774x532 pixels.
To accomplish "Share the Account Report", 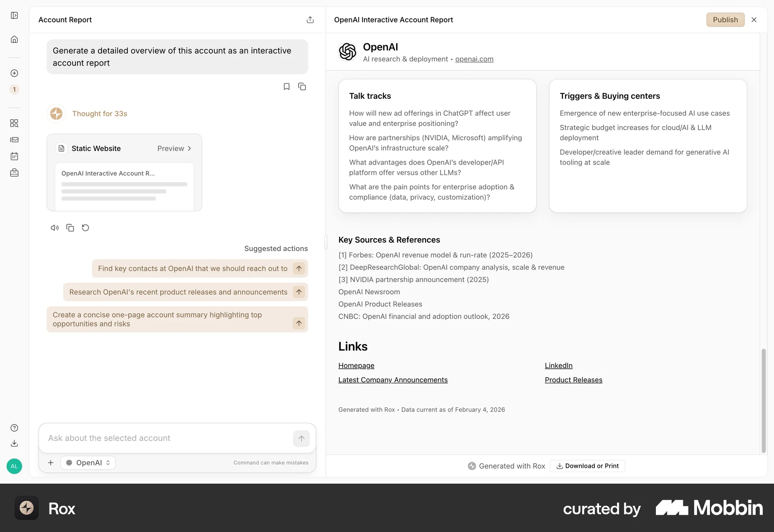I will click(310, 19).
